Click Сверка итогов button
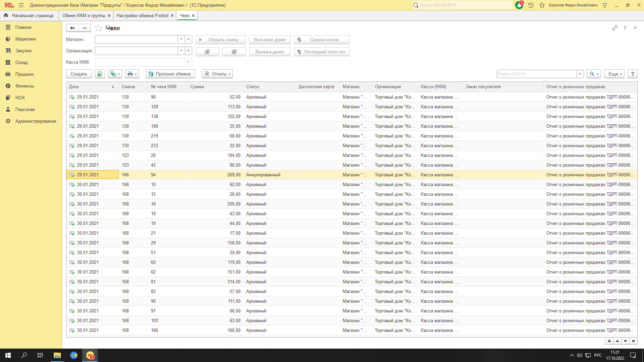Image resolution: width=644 pixels, height=362 pixels. pyautogui.click(x=322, y=40)
